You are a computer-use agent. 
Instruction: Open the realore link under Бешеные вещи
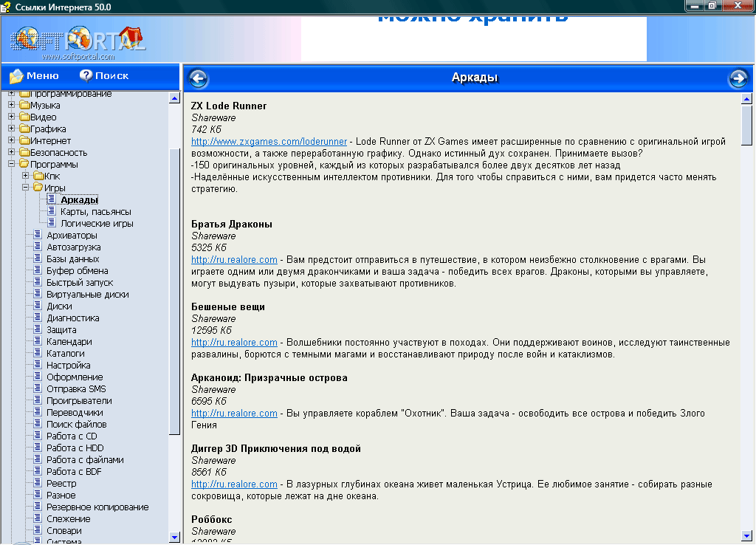point(234,343)
